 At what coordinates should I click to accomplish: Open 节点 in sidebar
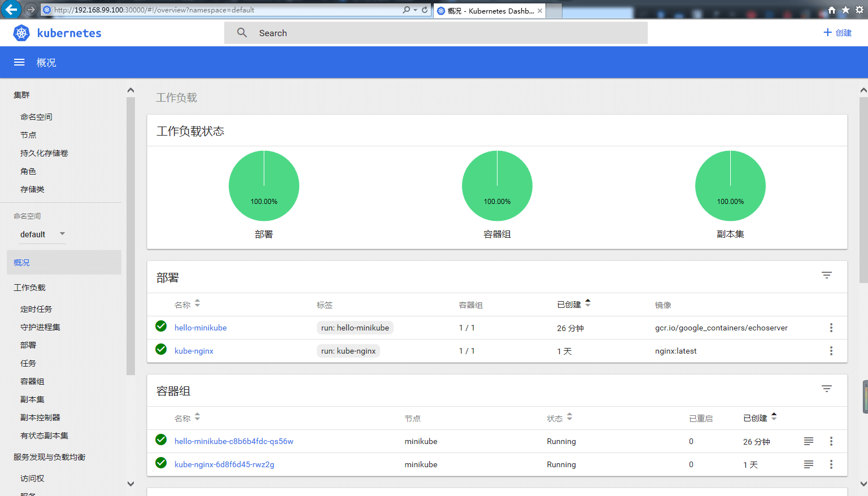(28, 135)
